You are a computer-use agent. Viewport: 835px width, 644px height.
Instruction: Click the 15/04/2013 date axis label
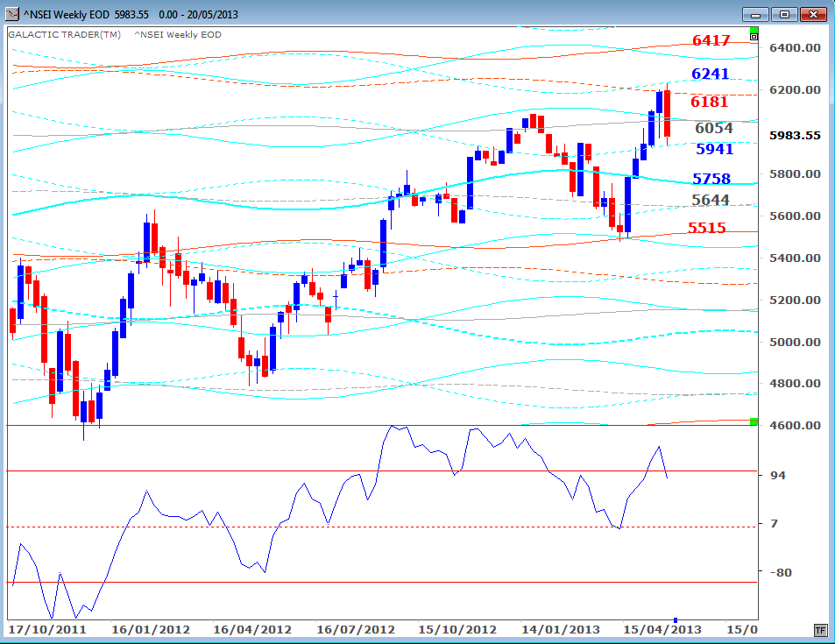(662, 630)
